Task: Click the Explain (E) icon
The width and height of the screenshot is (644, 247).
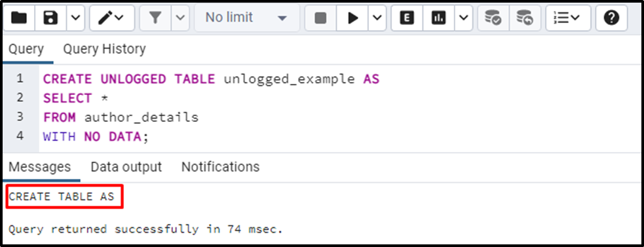Action: pyautogui.click(x=407, y=18)
